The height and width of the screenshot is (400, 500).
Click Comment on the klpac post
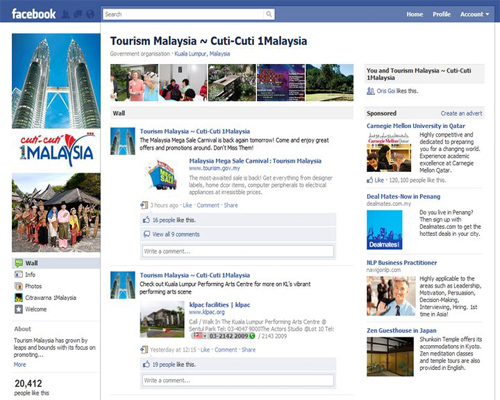(x=226, y=350)
